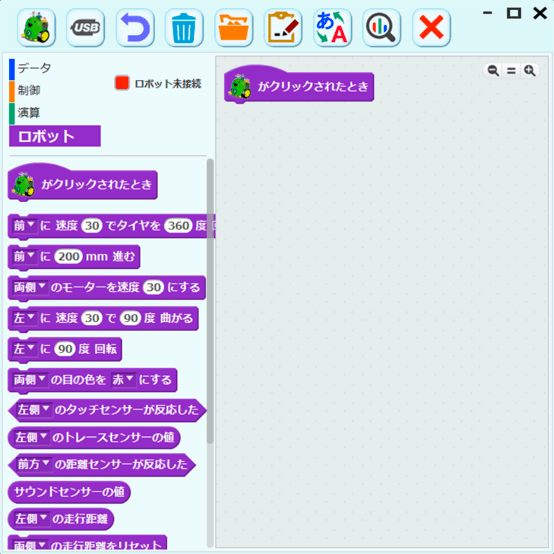
Task: Open 左 dropdown in 曲がる block
Action: click(x=24, y=318)
